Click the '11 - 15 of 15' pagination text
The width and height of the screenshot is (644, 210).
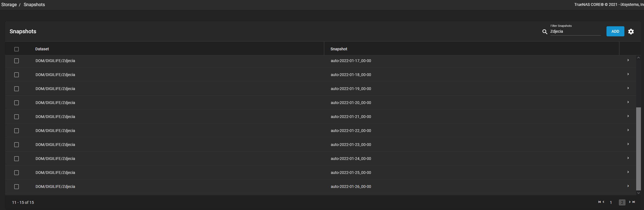23,202
